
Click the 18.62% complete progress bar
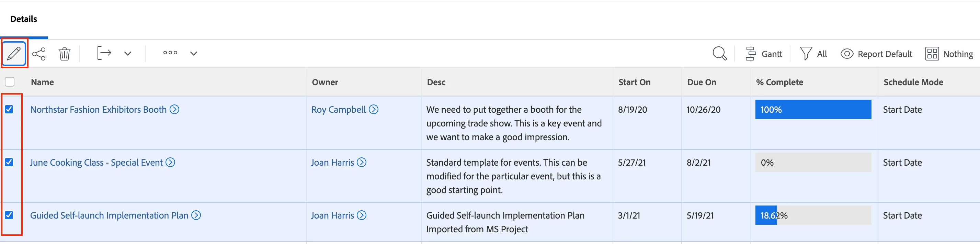813,215
